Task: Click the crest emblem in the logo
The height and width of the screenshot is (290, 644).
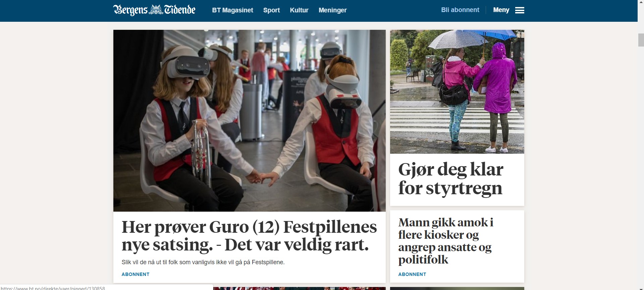Action: 156,10
